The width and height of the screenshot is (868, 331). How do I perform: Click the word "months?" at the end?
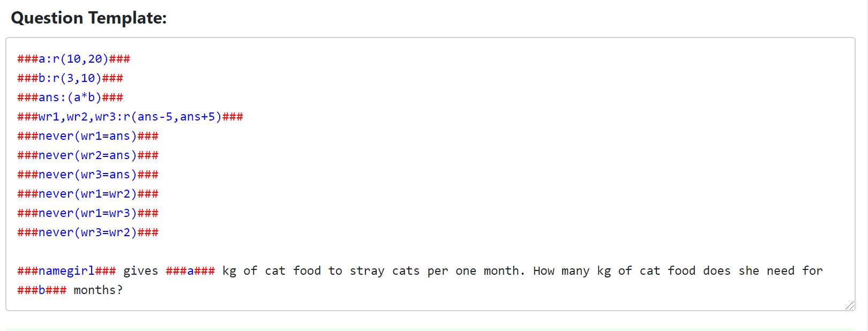(98, 290)
